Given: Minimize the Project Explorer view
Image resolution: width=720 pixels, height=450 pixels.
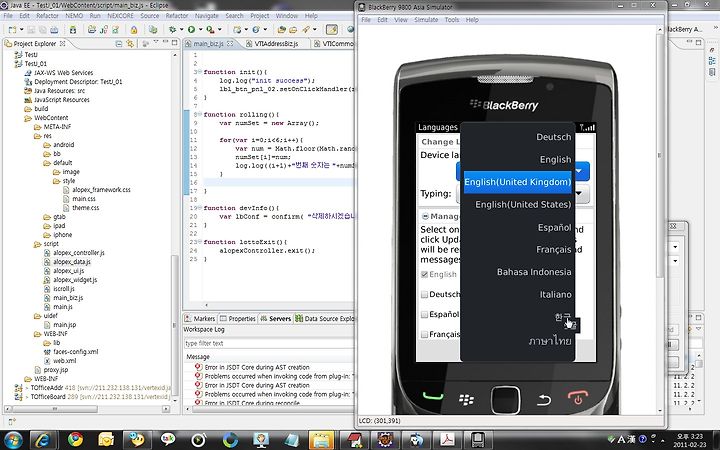Looking at the screenshot, I should (x=164, y=43).
